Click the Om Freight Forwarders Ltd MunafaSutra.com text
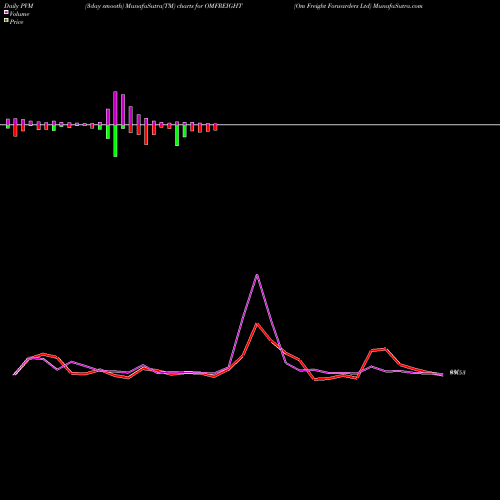This screenshot has height=500, width=500. [358, 6]
